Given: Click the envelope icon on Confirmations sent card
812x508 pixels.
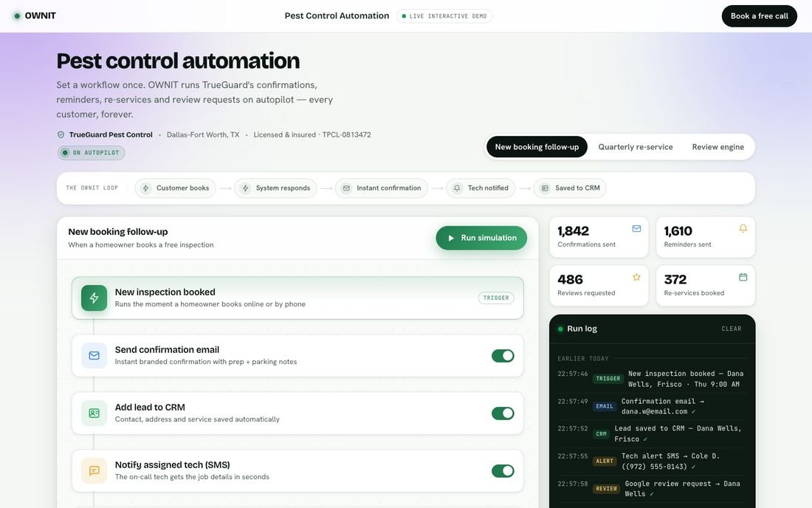Looking at the screenshot, I should point(636,228).
